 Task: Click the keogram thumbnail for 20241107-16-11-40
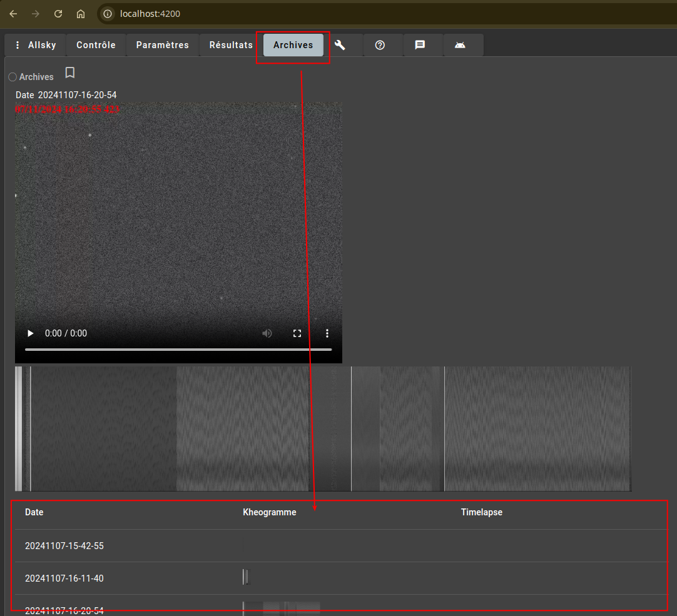245,577
